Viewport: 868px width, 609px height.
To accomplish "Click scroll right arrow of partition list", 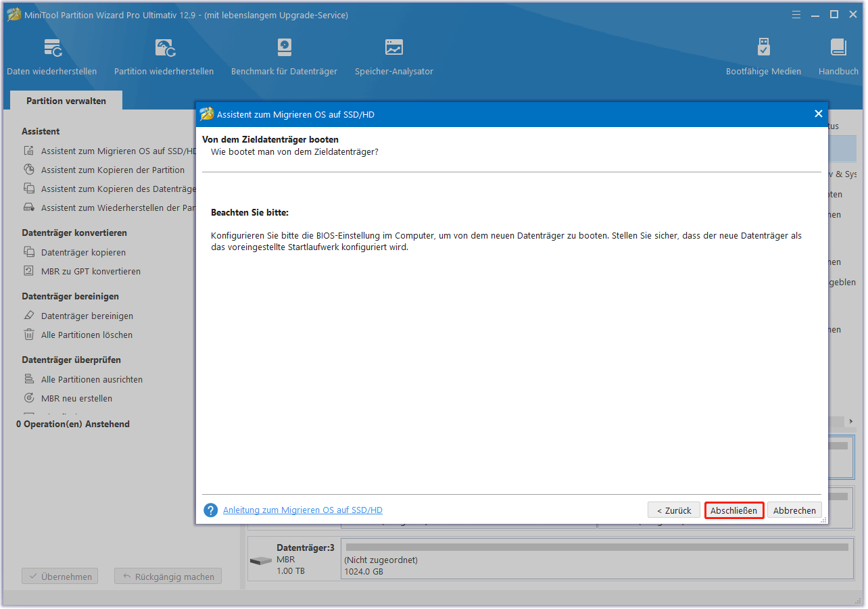I will tap(850, 421).
